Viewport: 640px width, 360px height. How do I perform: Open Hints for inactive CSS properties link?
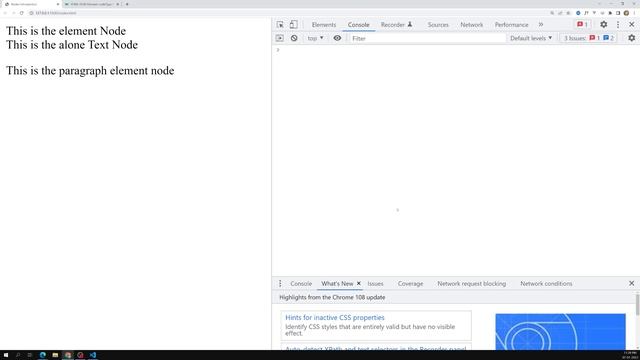pyautogui.click(x=335, y=318)
